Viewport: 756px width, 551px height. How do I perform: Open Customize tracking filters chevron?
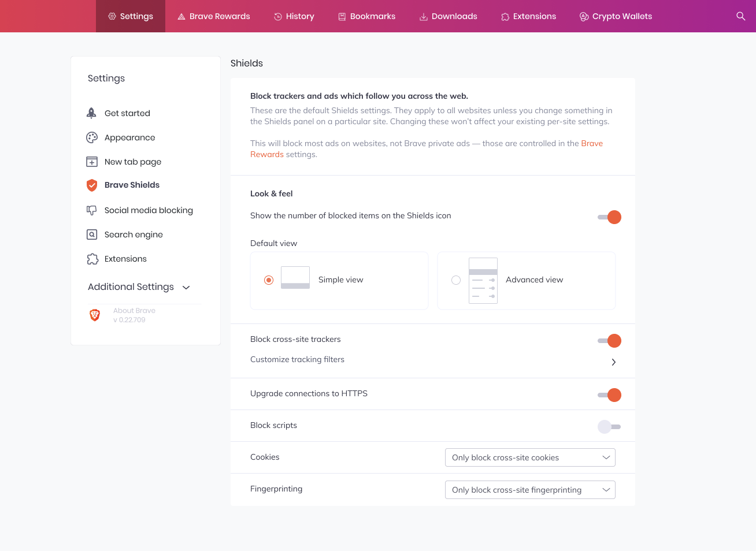click(613, 362)
